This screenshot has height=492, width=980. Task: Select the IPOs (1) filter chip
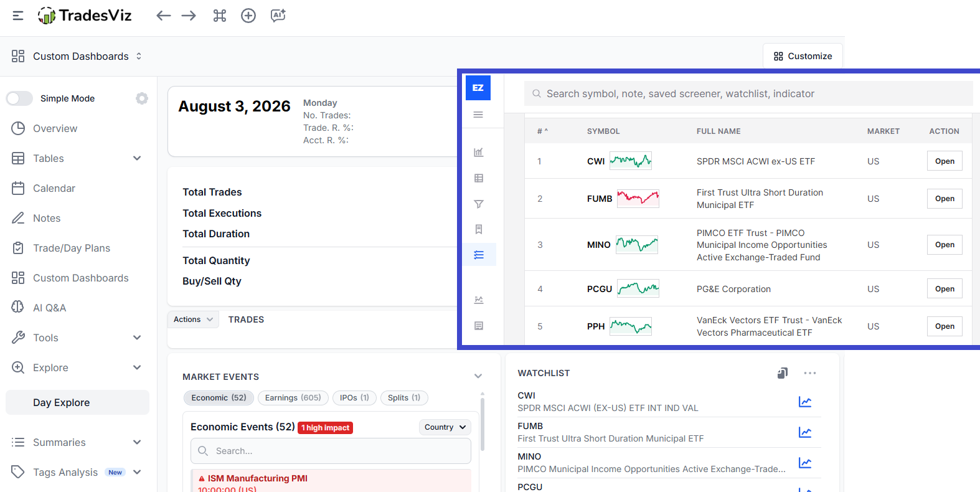coord(354,398)
